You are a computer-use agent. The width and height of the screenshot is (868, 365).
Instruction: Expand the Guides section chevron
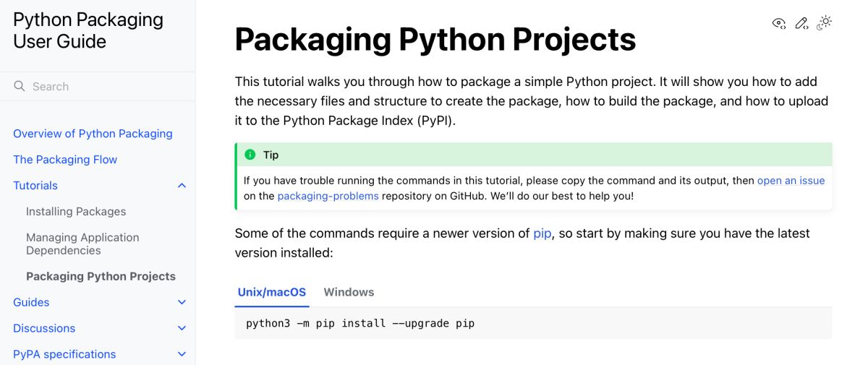[182, 302]
